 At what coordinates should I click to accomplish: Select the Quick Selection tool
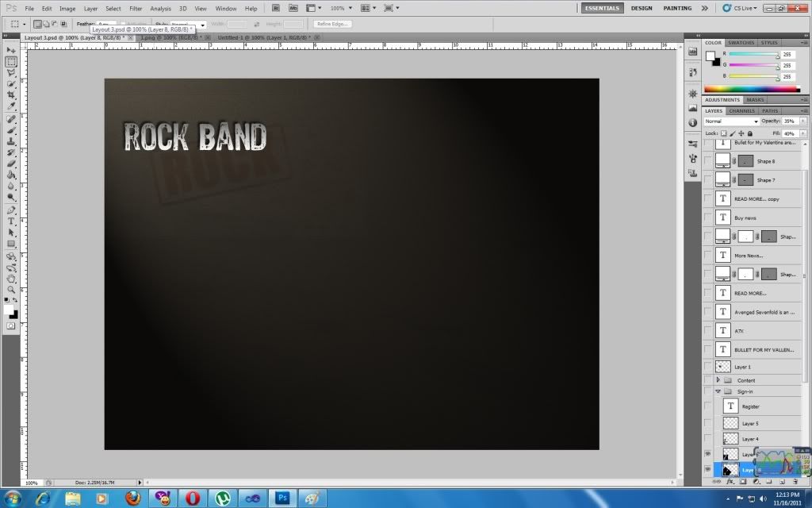[x=11, y=84]
